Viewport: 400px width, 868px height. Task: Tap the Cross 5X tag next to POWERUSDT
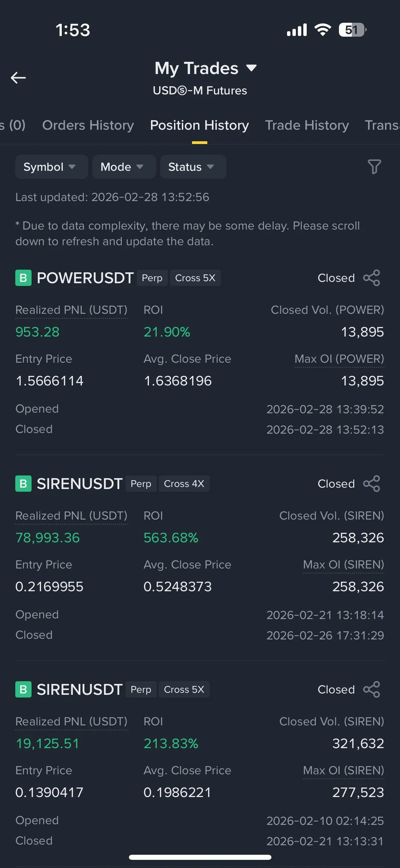195,278
